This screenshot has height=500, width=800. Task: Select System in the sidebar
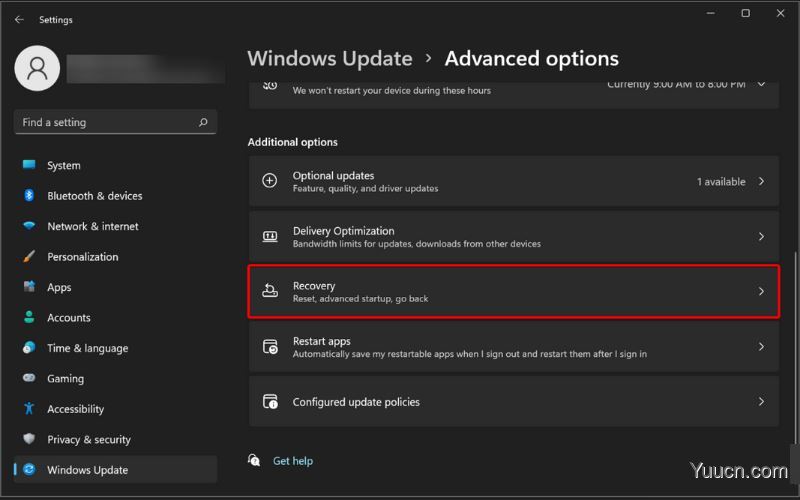click(115, 165)
